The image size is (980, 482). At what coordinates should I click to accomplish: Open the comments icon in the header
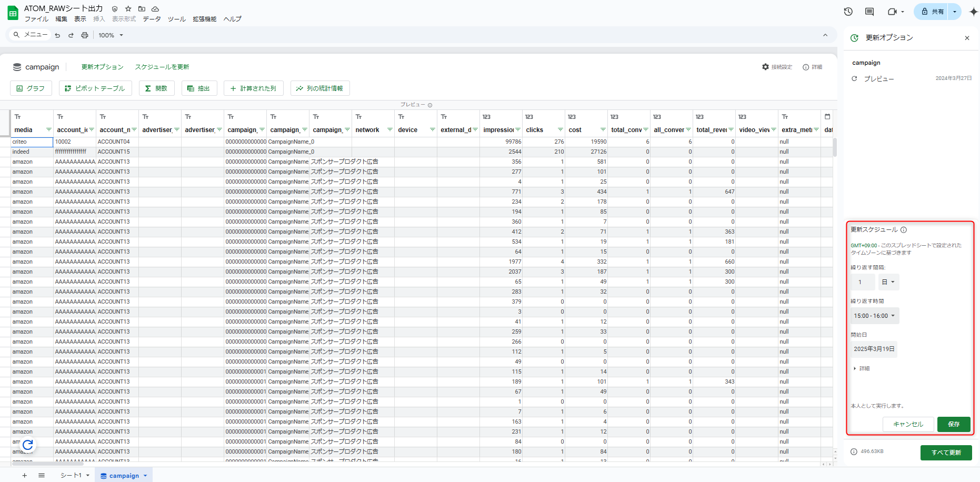click(x=869, y=12)
